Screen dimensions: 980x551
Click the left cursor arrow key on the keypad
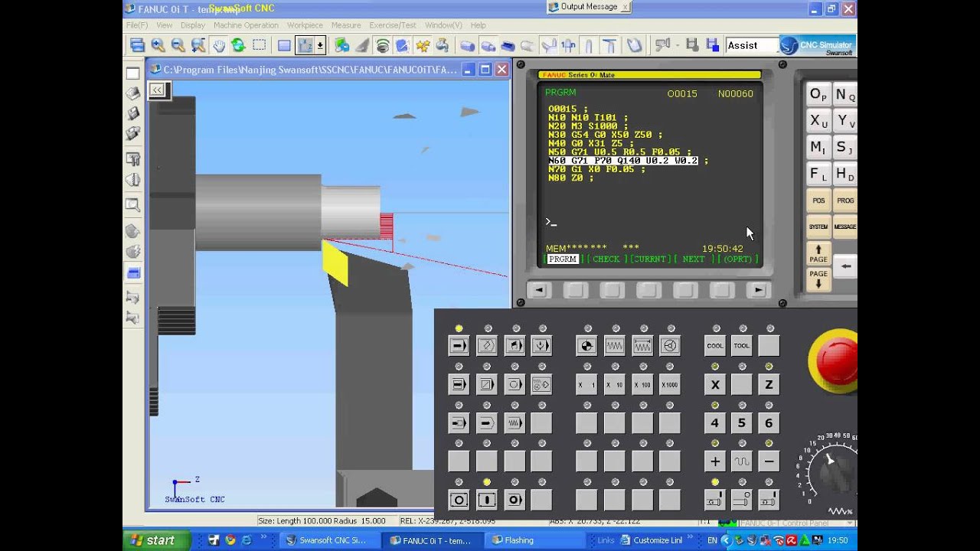pyautogui.click(x=845, y=266)
